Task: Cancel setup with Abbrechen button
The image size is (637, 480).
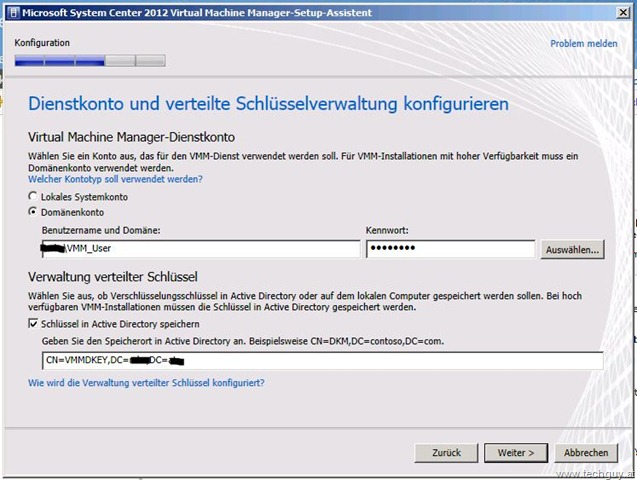Action: [586, 452]
